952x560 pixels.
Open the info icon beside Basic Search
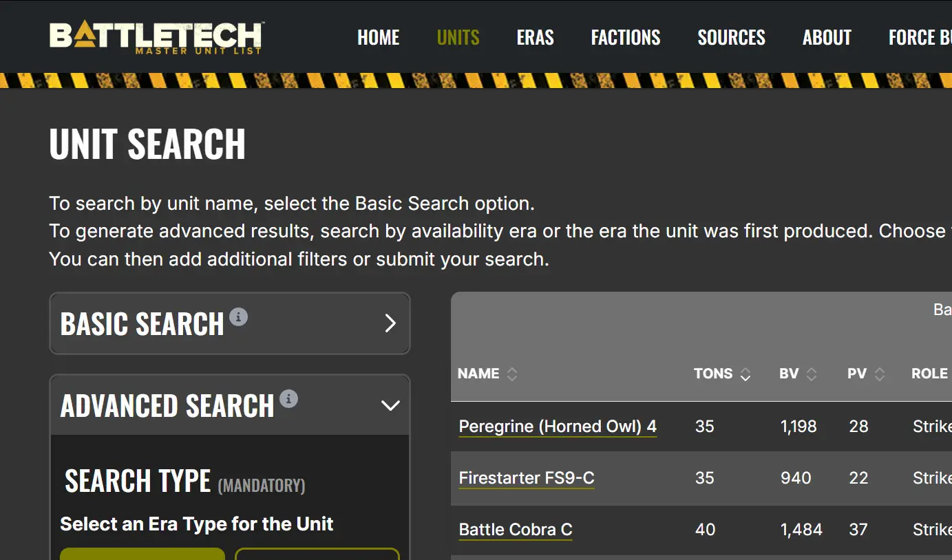coord(238,316)
